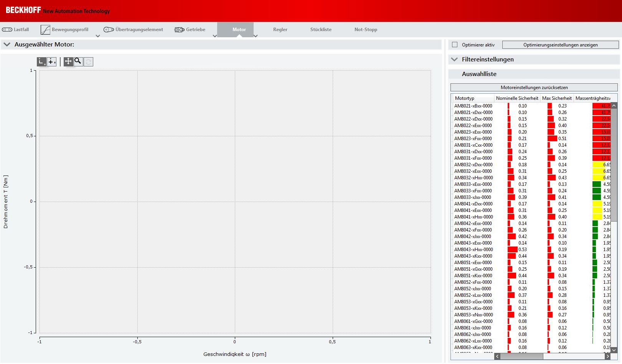Image resolution: width=622 pixels, height=364 pixels.
Task: Open Bewegungsprofil via its curve icon
Action: click(45, 30)
